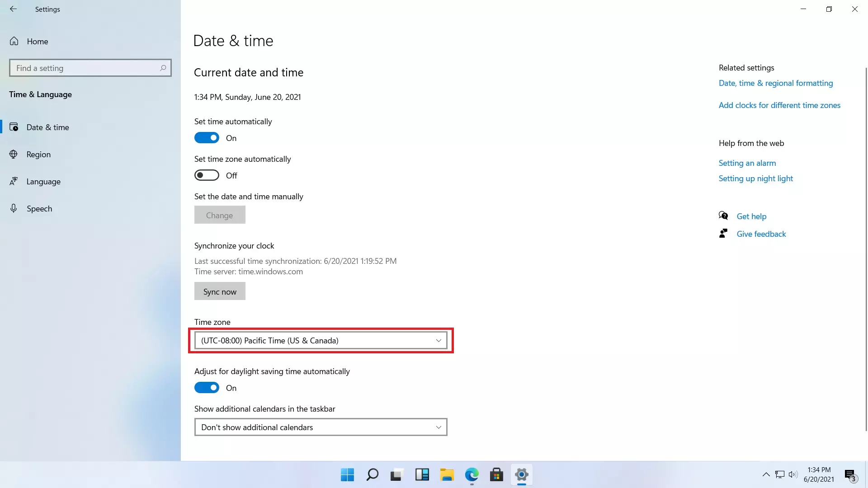Open the Widgets panel from taskbar
This screenshot has height=488, width=868.
click(x=422, y=475)
